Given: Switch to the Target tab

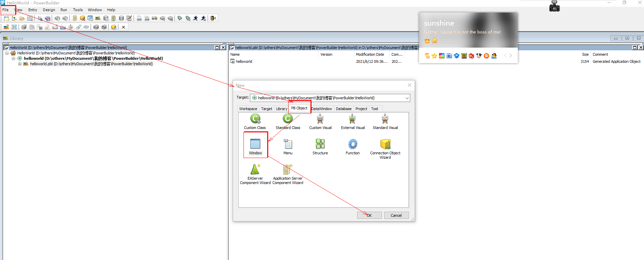Looking at the screenshot, I should point(267,109).
